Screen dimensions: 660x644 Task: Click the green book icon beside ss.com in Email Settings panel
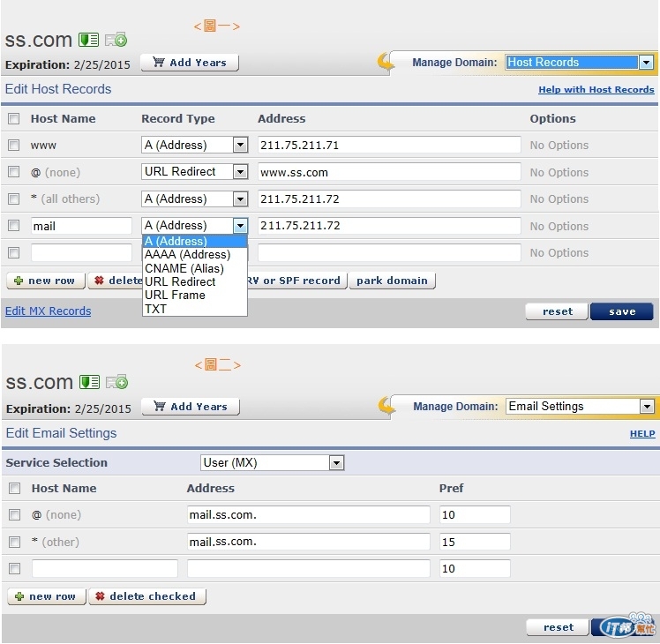point(89,382)
